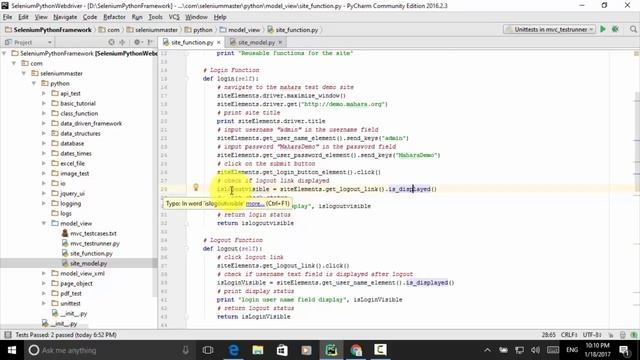640x360 pixels.
Task: Click the yellow lightbulb intention icon
Action: [x=196, y=187]
